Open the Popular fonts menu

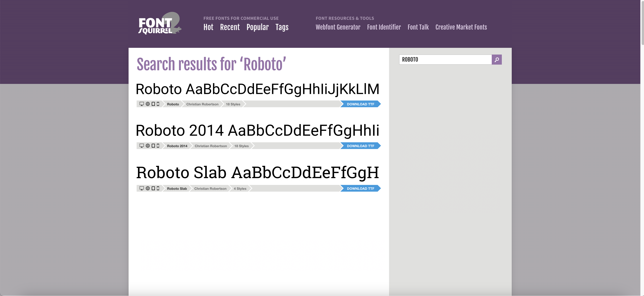click(x=257, y=27)
